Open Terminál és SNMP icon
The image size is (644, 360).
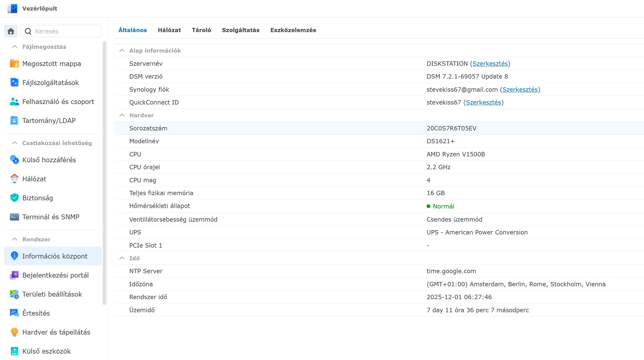click(x=14, y=217)
